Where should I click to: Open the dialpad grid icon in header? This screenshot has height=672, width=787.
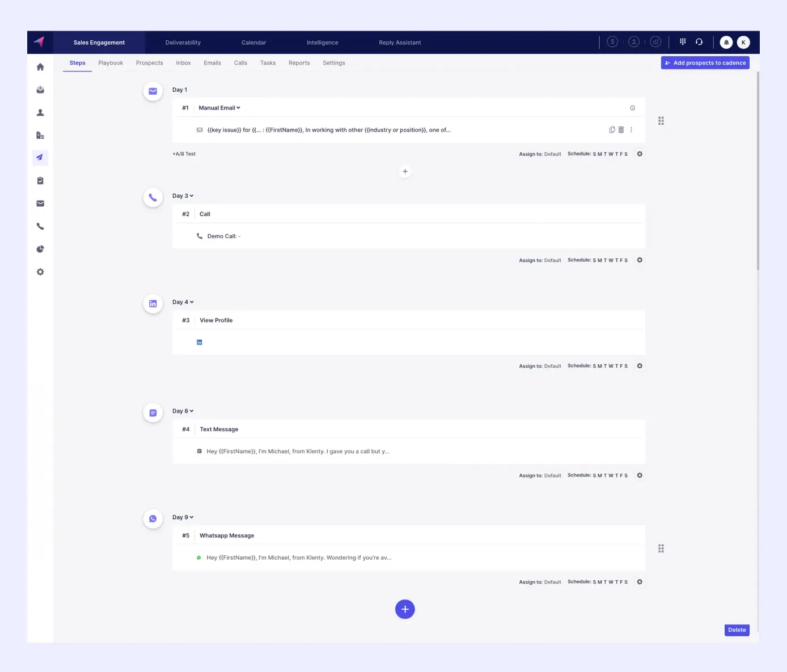[x=683, y=42]
